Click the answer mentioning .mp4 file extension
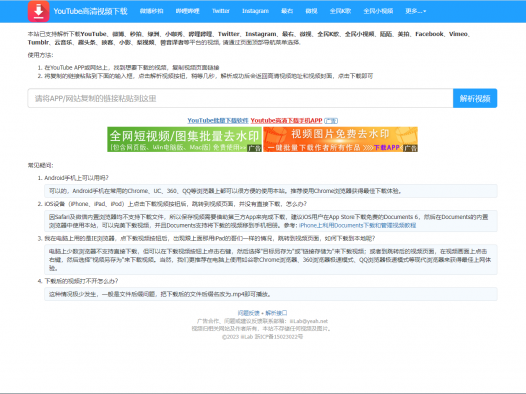Viewport: 526px width, 394px height. click(271, 294)
